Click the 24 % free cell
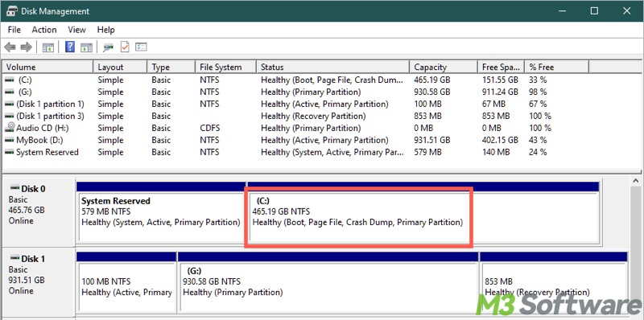644x320 pixels. click(538, 152)
